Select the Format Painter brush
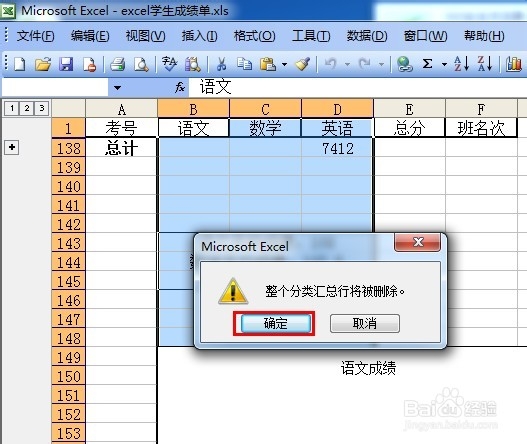The width and height of the screenshot is (527, 444). 302,64
